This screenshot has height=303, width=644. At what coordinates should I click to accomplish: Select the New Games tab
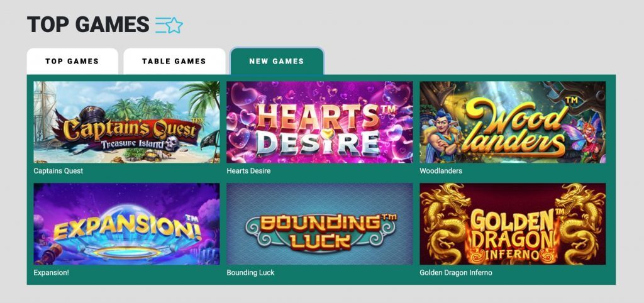tap(277, 61)
